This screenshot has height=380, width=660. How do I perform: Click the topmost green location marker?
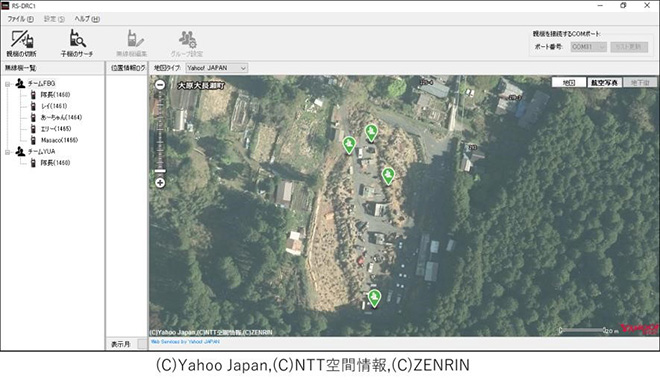[x=371, y=133]
